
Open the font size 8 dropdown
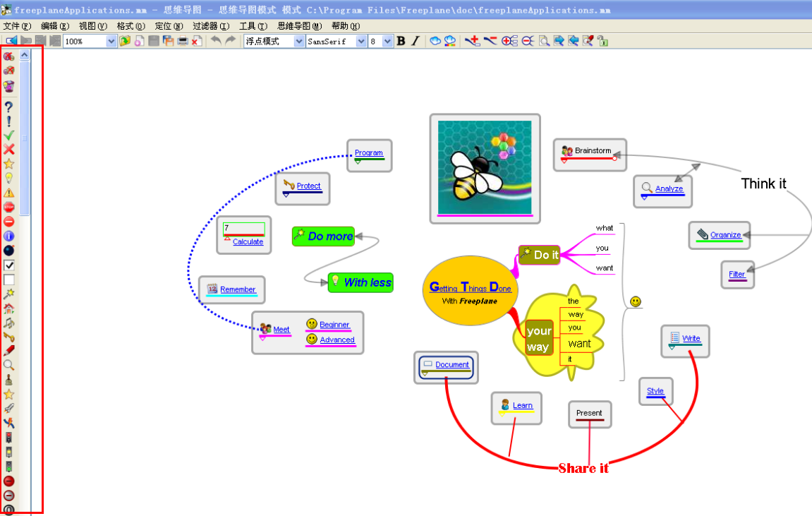pos(388,42)
